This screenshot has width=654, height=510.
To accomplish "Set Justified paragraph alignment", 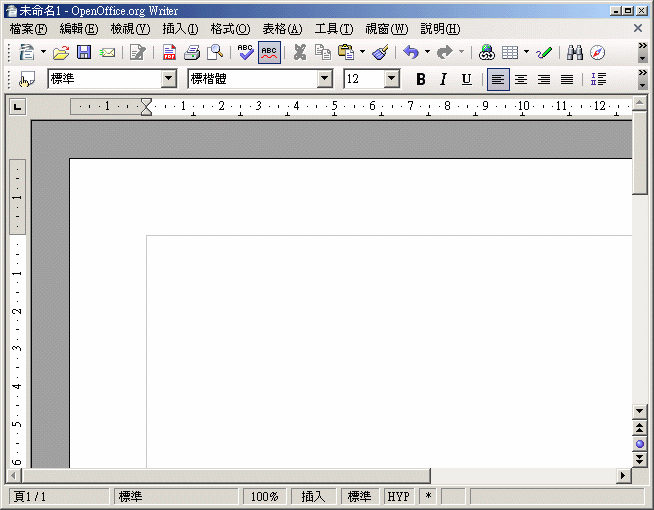I will 566,79.
